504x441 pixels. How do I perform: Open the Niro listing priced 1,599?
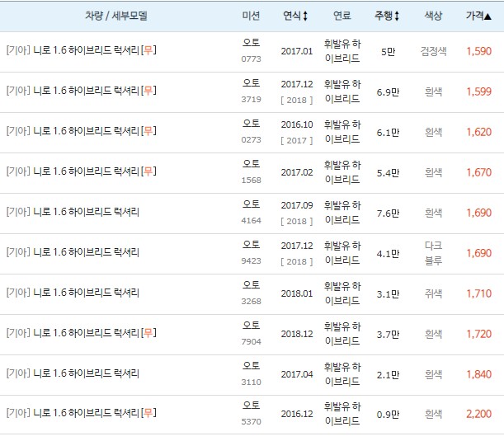pyautogui.click(x=82, y=91)
